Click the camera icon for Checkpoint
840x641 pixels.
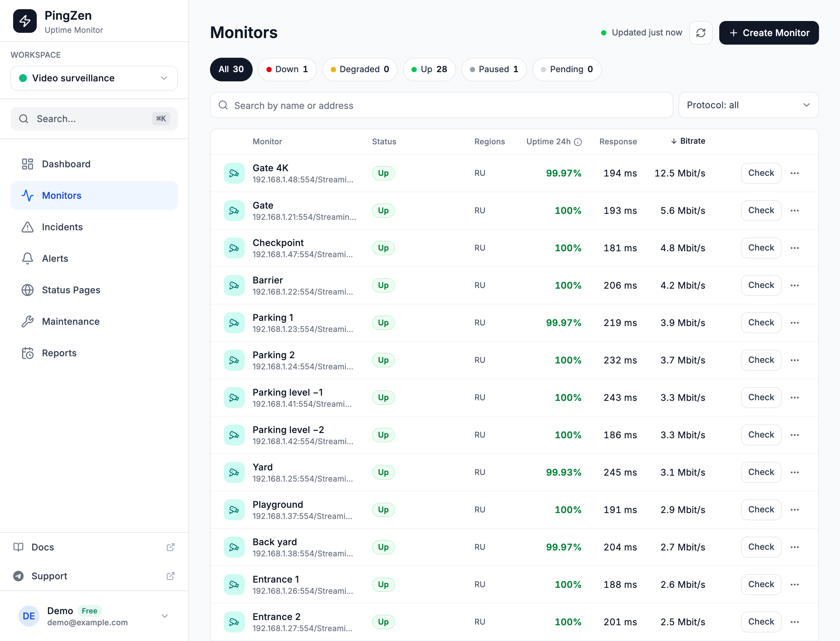coord(234,248)
